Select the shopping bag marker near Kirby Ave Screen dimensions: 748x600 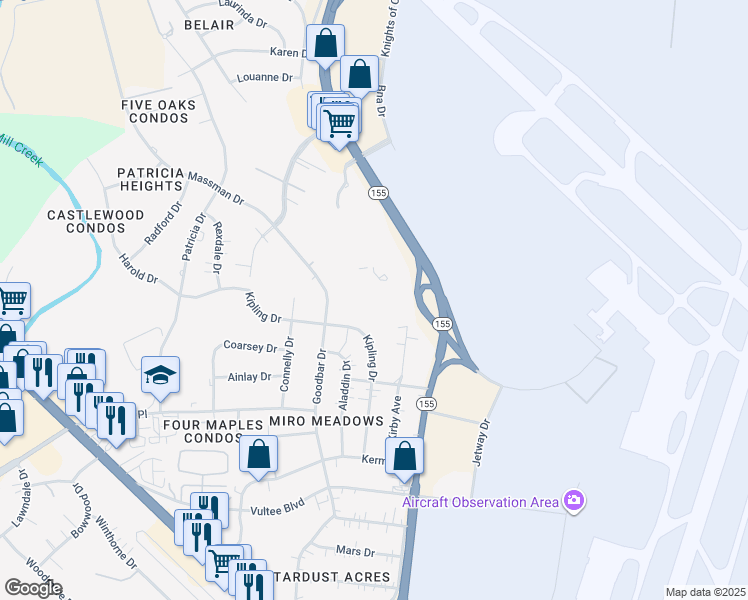click(x=404, y=456)
